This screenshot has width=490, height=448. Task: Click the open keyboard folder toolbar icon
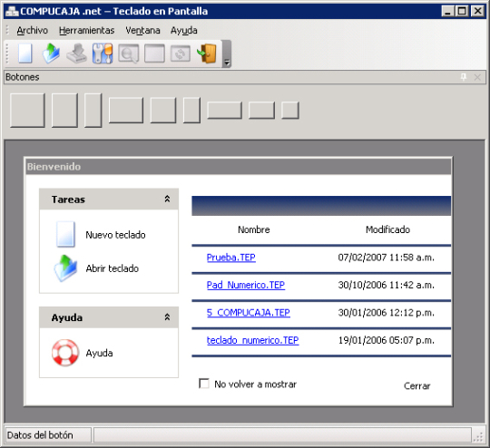51,54
